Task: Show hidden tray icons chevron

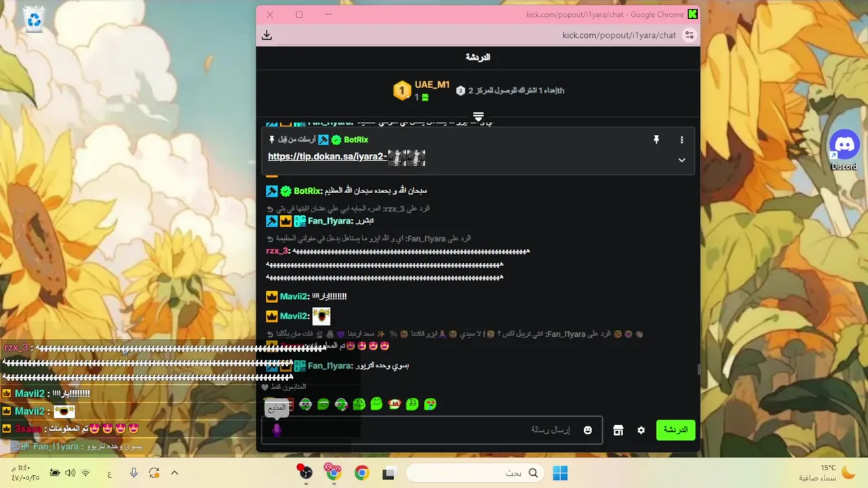Action: (x=174, y=473)
